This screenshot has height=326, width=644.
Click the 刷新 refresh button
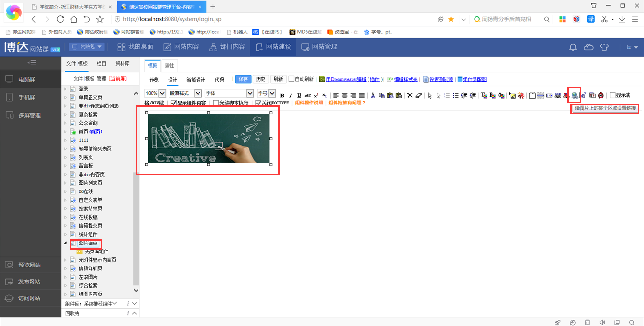[x=278, y=79]
